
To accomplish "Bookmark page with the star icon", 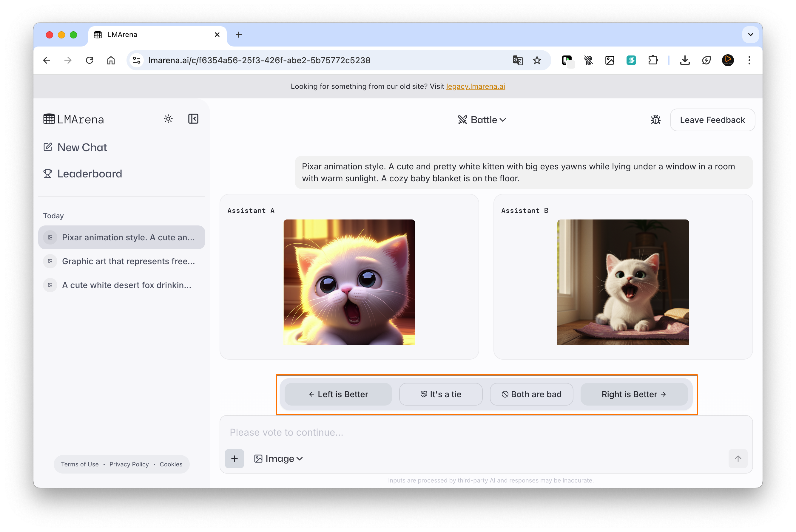I will click(x=537, y=61).
